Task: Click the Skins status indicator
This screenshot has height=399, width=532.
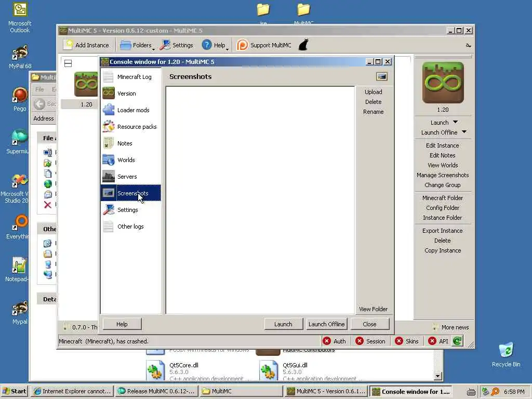Action: click(x=407, y=341)
